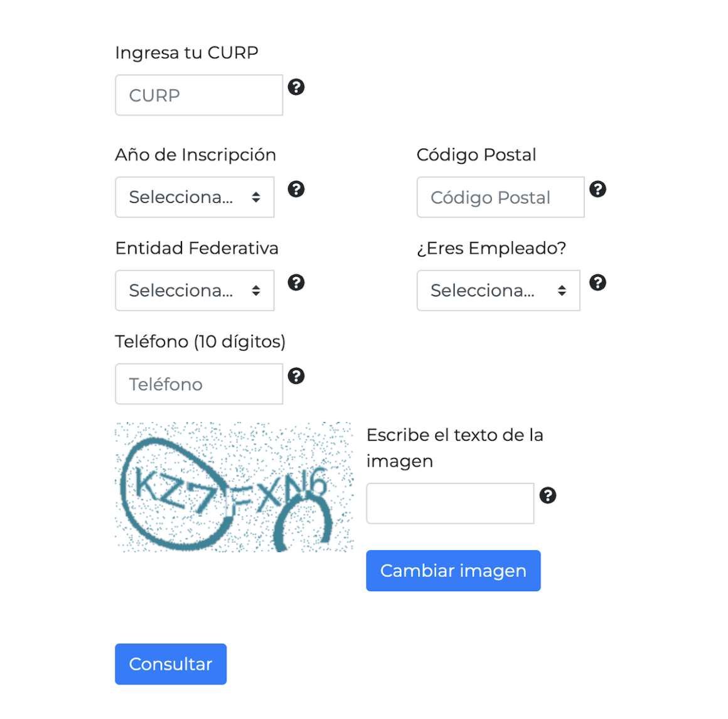The width and height of the screenshot is (728, 719).
Task: Click the captcha image
Action: tap(233, 487)
